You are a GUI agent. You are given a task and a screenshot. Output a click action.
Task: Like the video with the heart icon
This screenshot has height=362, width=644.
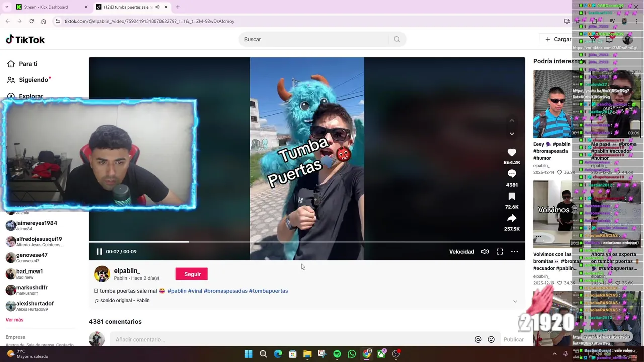click(512, 152)
